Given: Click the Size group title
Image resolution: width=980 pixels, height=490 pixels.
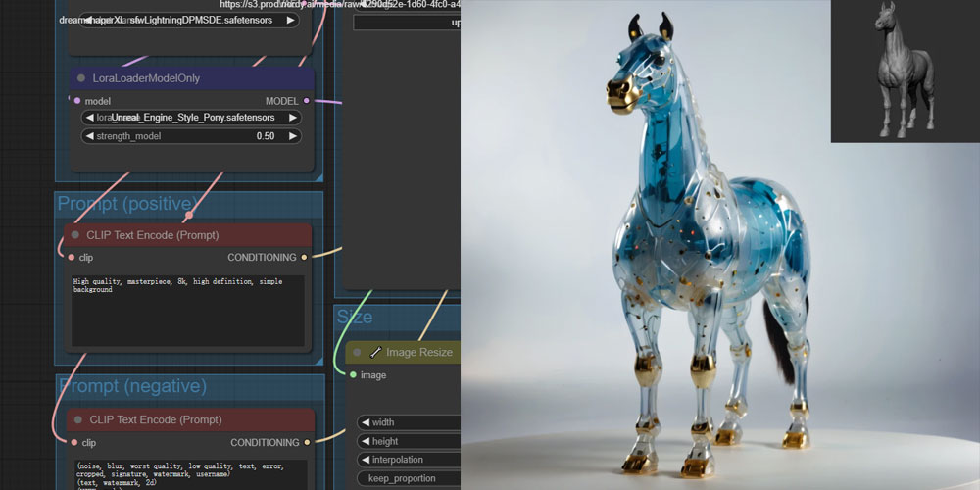Looking at the screenshot, I should pyautogui.click(x=355, y=317).
